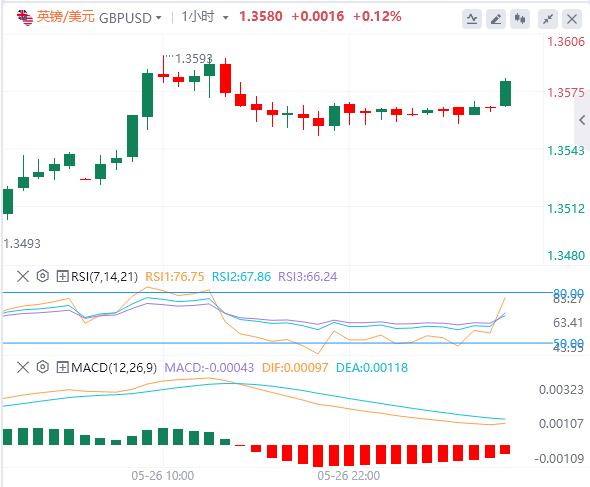
Task: Expand the RSI panel plus icon
Action: pyautogui.click(x=62, y=277)
